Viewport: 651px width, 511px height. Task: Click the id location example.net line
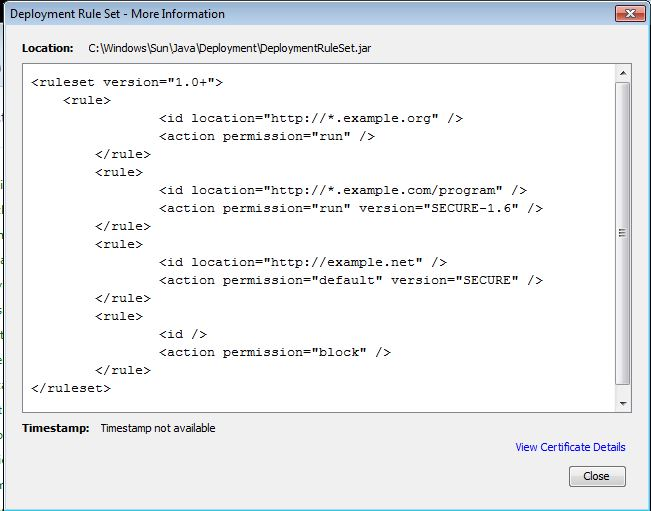[303, 262]
